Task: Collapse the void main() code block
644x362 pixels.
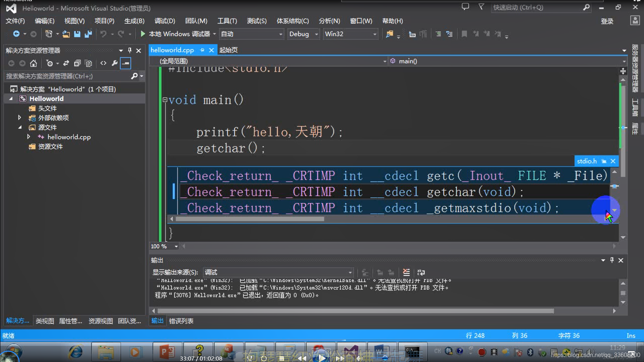Action: (165, 99)
